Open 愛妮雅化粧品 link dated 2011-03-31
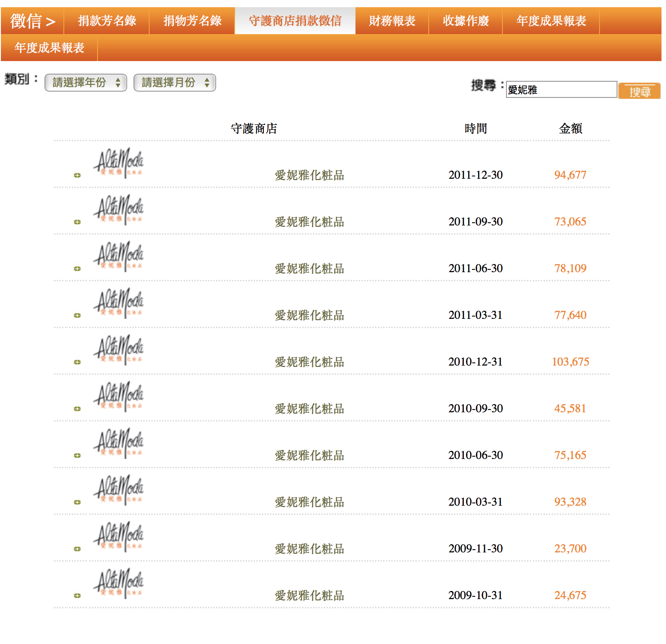Screen dimensions: 666x644 point(309,315)
